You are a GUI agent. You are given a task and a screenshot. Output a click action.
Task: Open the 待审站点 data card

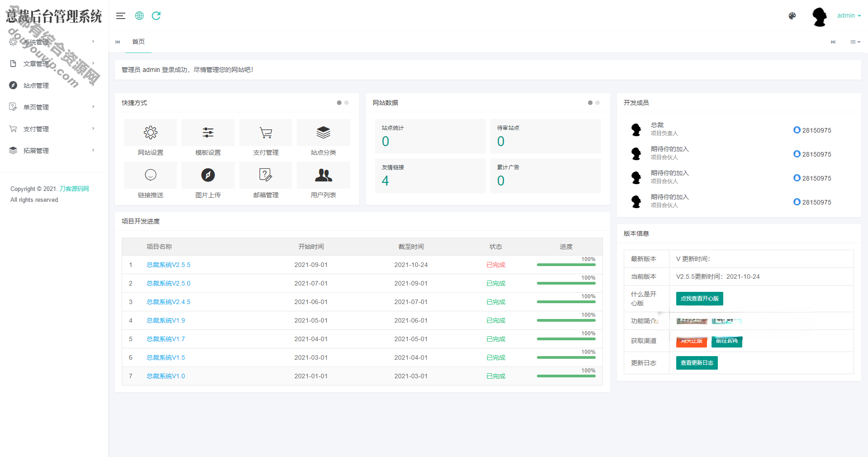point(545,136)
